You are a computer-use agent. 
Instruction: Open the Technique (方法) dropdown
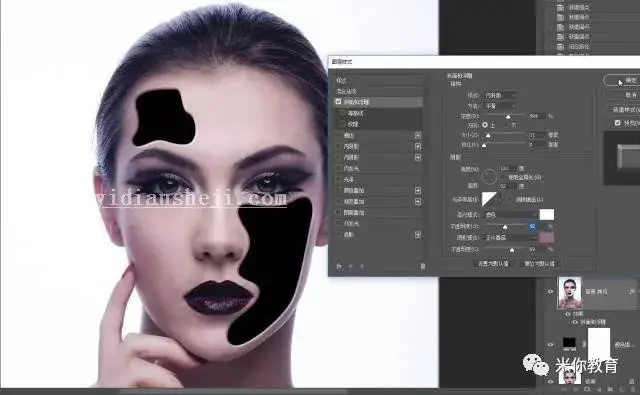(x=500, y=106)
